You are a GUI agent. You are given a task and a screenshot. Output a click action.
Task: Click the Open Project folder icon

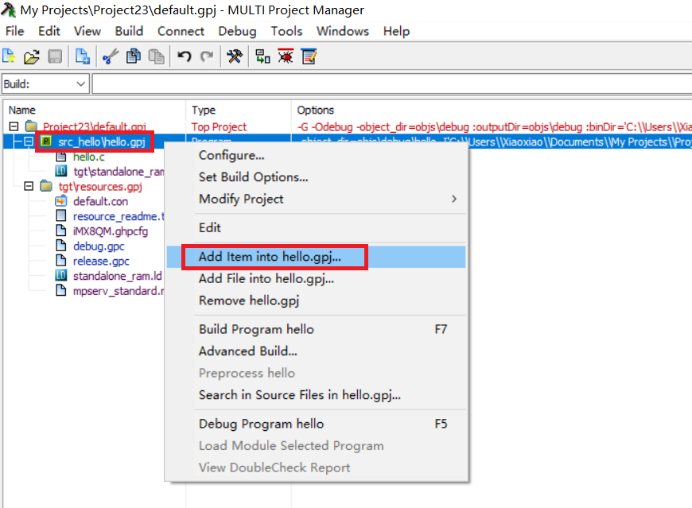click(x=32, y=57)
